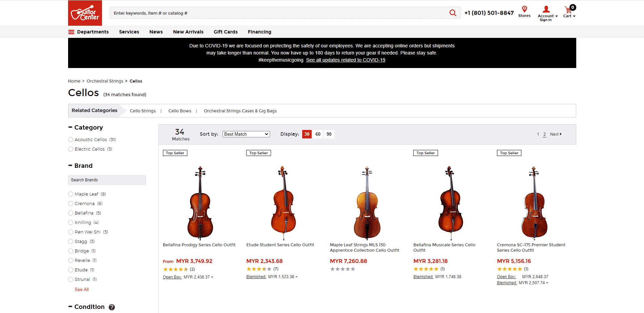Screen dimensions: 644x313
Task: Go to Orchestral Strings breadcrumb
Action: 105,81
